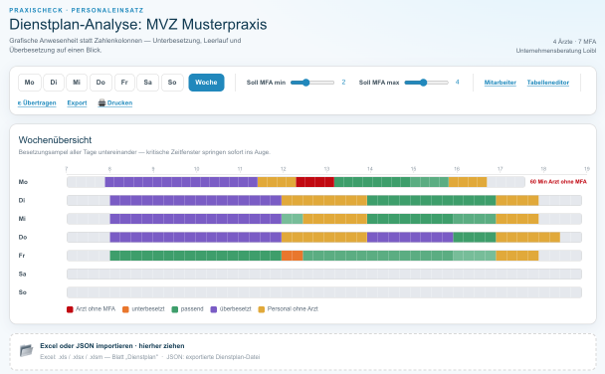Select the Mo day tab
This screenshot has width=605, height=374.
click(x=30, y=83)
